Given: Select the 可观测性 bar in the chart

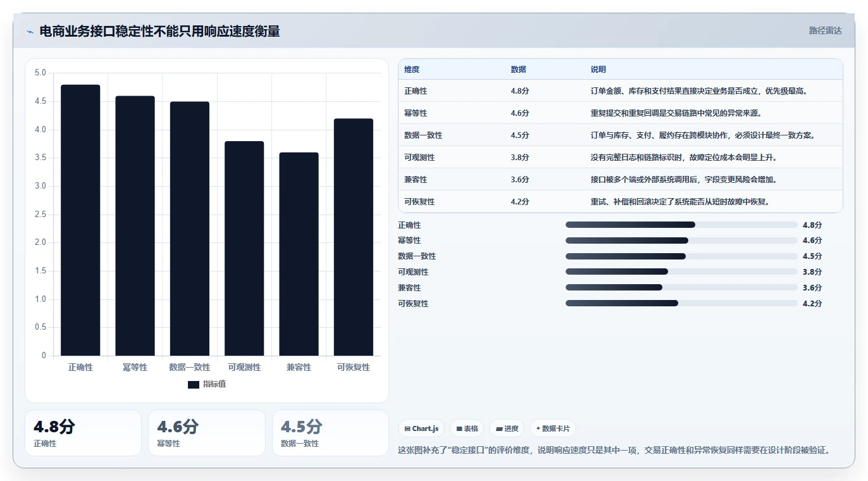Looking at the screenshot, I should (x=244, y=248).
